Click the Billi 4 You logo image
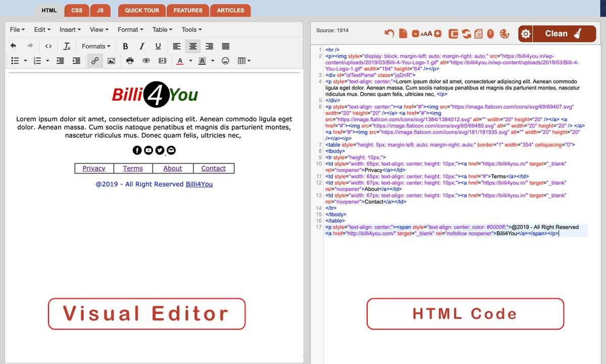606x364 pixels. coord(155,94)
